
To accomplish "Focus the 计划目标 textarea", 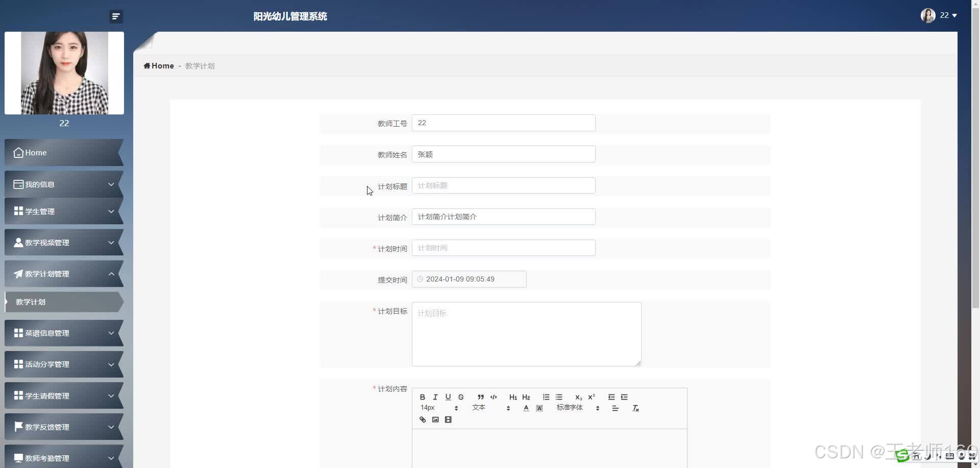I will pos(526,334).
